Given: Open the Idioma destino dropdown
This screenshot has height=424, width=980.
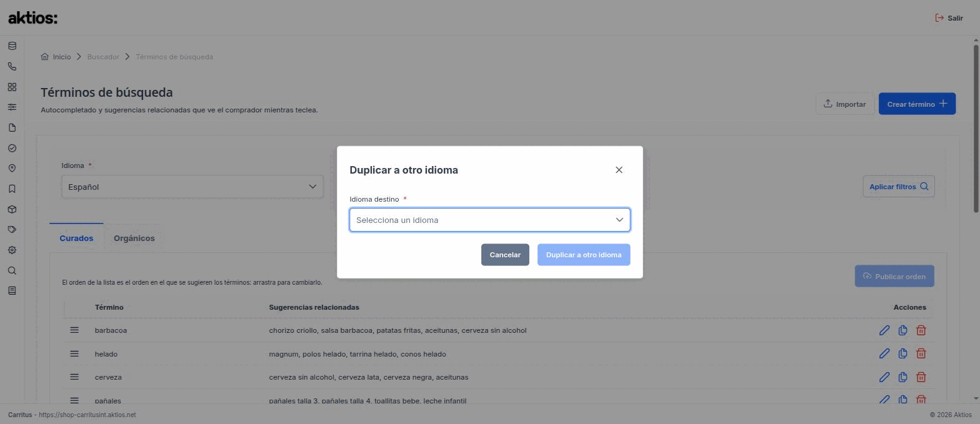Looking at the screenshot, I should [490, 220].
